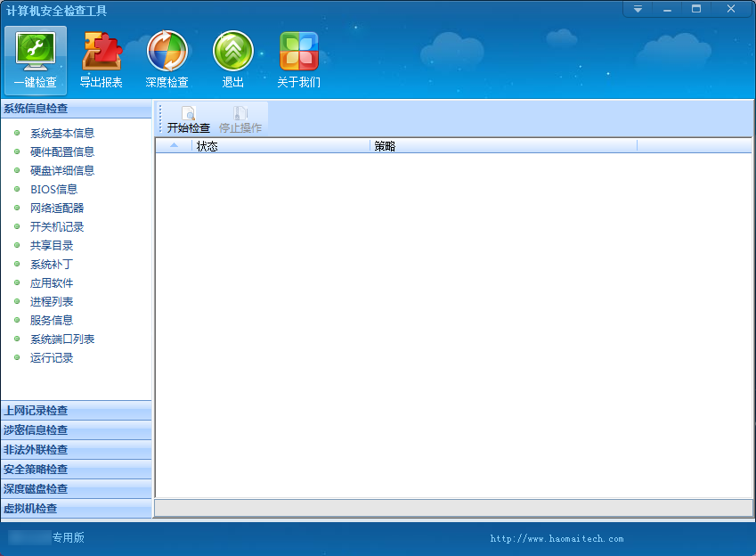The height and width of the screenshot is (556, 756).
Task: Open 关于我们 about us icon
Action: (299, 60)
